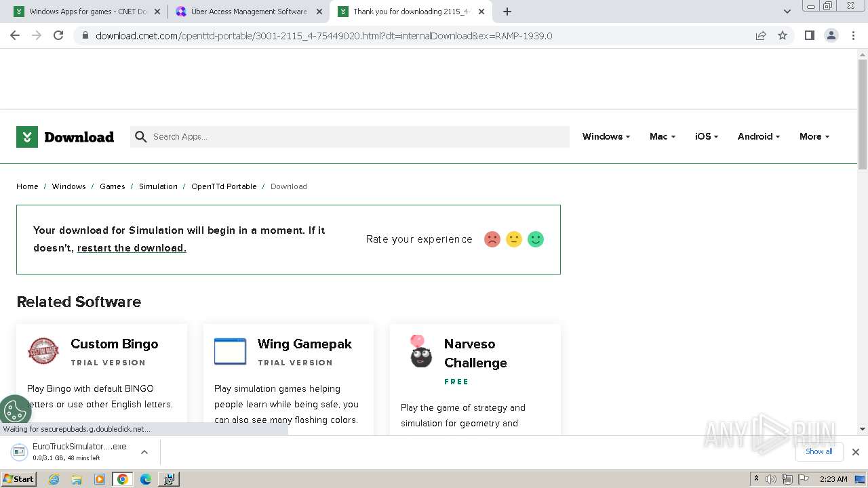Switch to Windows Apps for games tab
Screen dimensions: 868x488
pyautogui.click(x=88, y=12)
